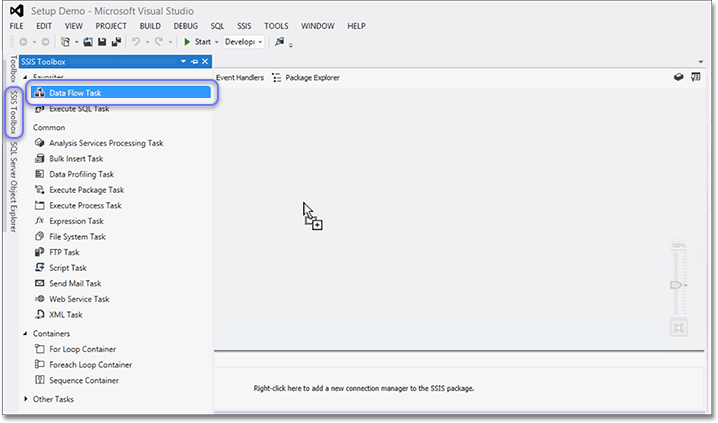Click the New Project toolbar icon
This screenshot has width=718, height=423.
(x=65, y=42)
